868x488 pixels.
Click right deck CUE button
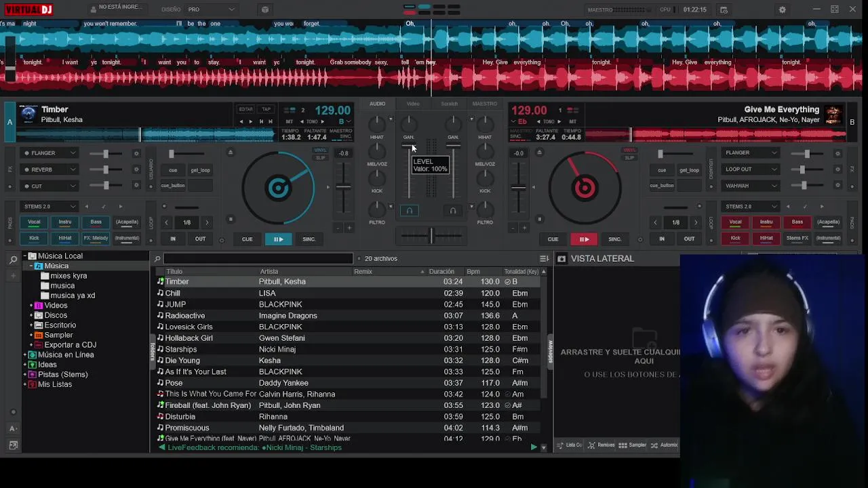click(553, 239)
